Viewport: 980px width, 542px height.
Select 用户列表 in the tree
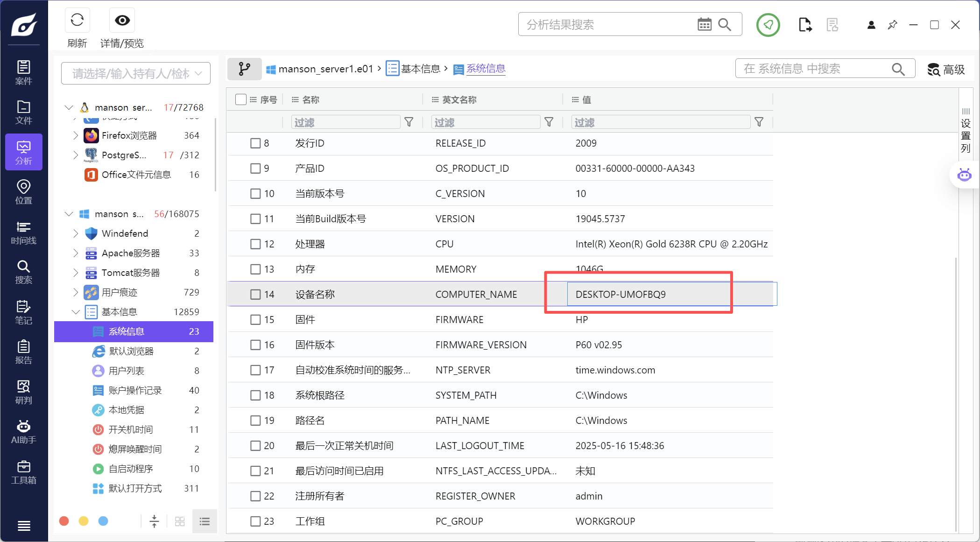click(x=127, y=371)
